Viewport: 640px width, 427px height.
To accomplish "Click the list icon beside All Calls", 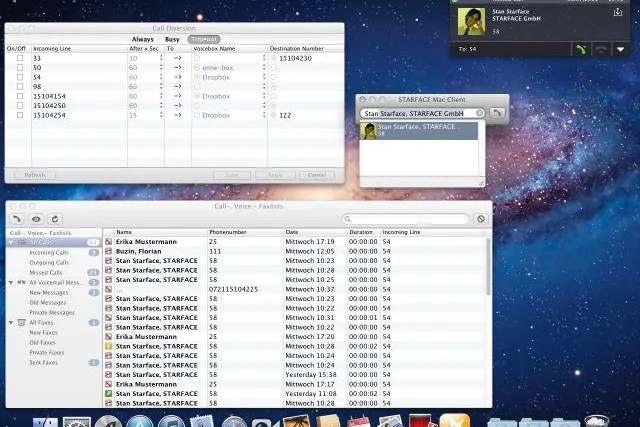I will 23,242.
